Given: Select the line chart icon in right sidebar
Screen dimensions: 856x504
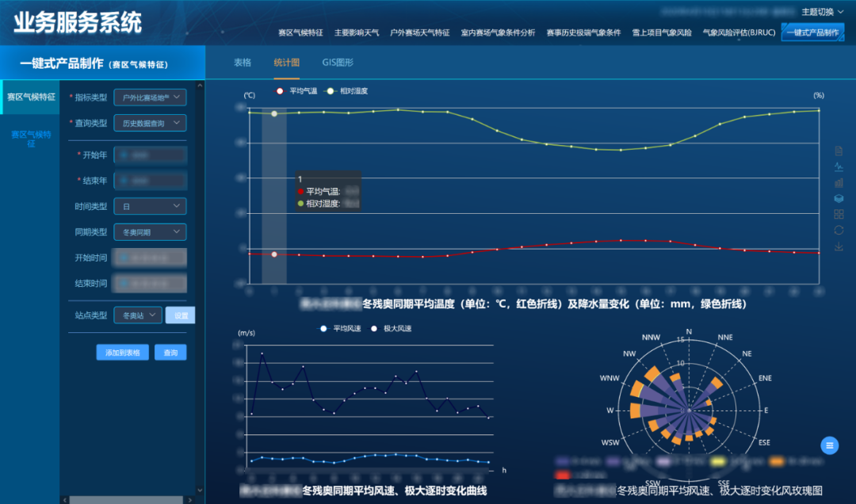Looking at the screenshot, I should 839,167.
